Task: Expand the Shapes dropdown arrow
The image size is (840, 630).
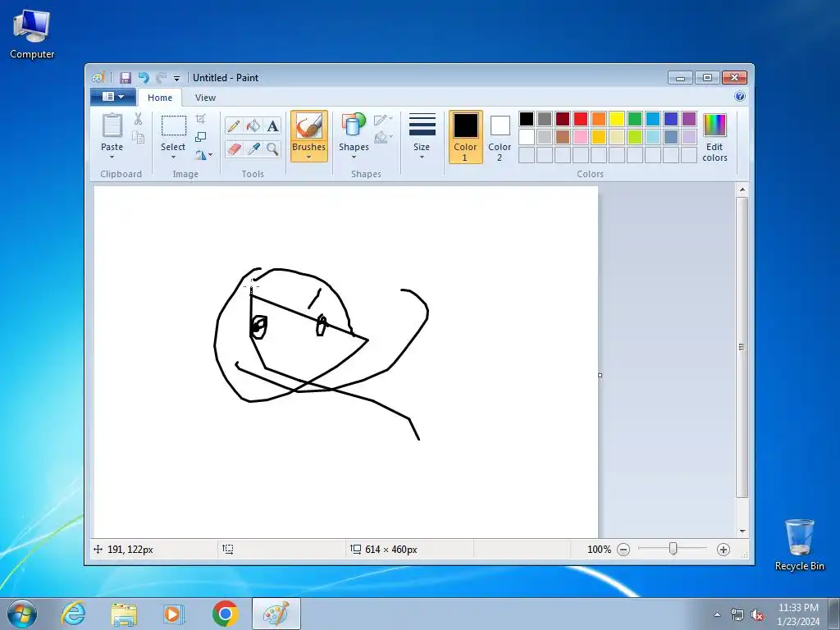Action: [354, 157]
